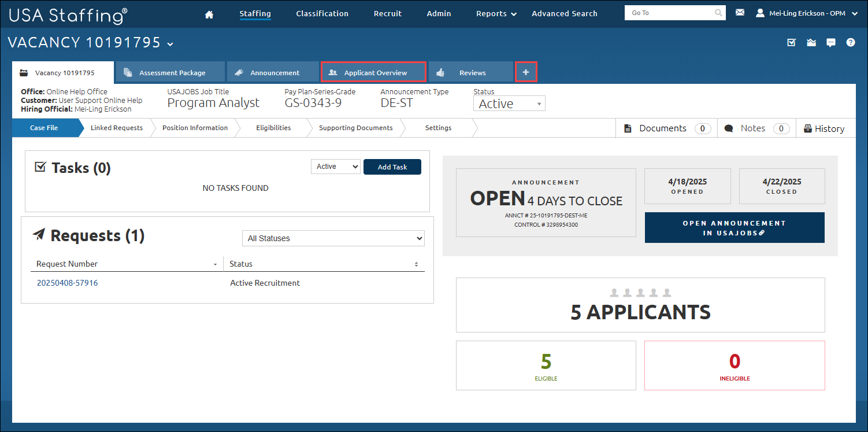The width and height of the screenshot is (868, 432).
Task: Click the Tasks checkbox heading icon
Action: [40, 167]
